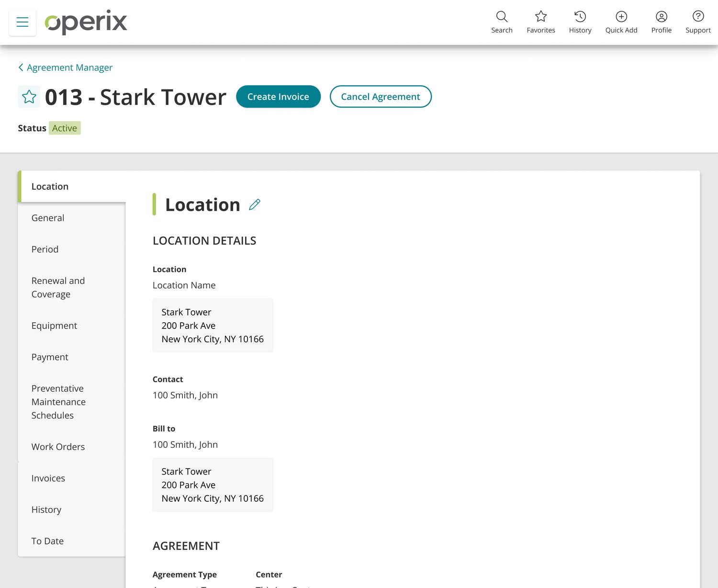Click the Active status badge
718x588 pixels.
coord(65,128)
